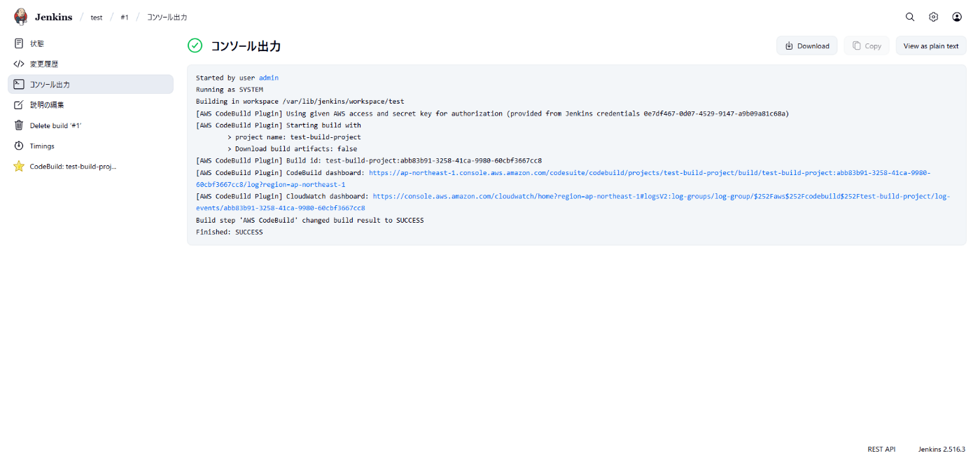Click the Jenkins butler logo
The height and width of the screenshot is (465, 980).
[22, 17]
